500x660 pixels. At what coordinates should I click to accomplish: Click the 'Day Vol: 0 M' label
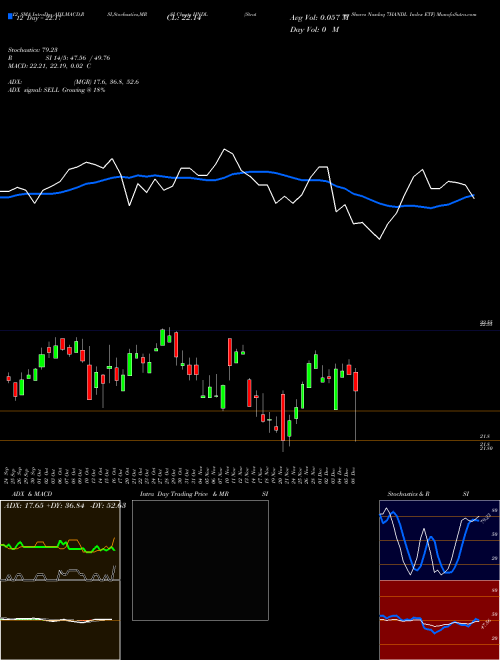pyautogui.click(x=314, y=30)
